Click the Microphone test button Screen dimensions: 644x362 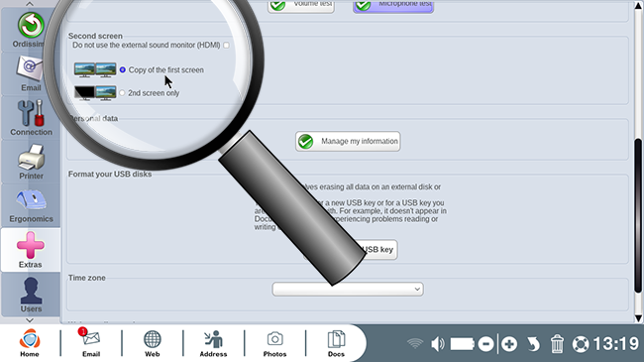point(393,6)
